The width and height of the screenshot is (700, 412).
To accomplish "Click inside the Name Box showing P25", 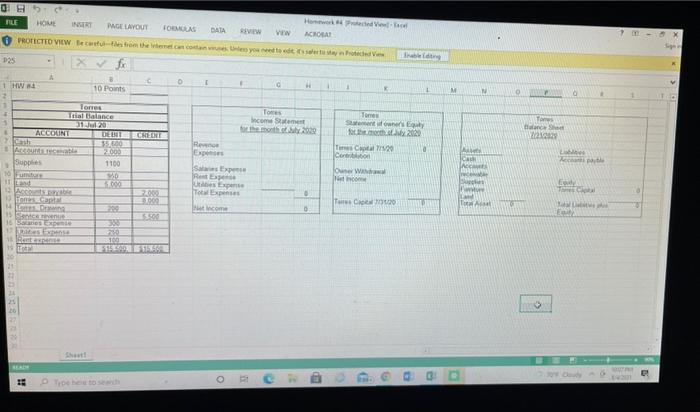I will 22,60.
